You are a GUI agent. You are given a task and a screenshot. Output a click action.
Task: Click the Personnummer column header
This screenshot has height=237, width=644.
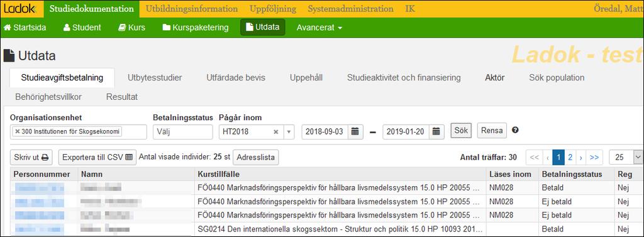click(x=44, y=174)
